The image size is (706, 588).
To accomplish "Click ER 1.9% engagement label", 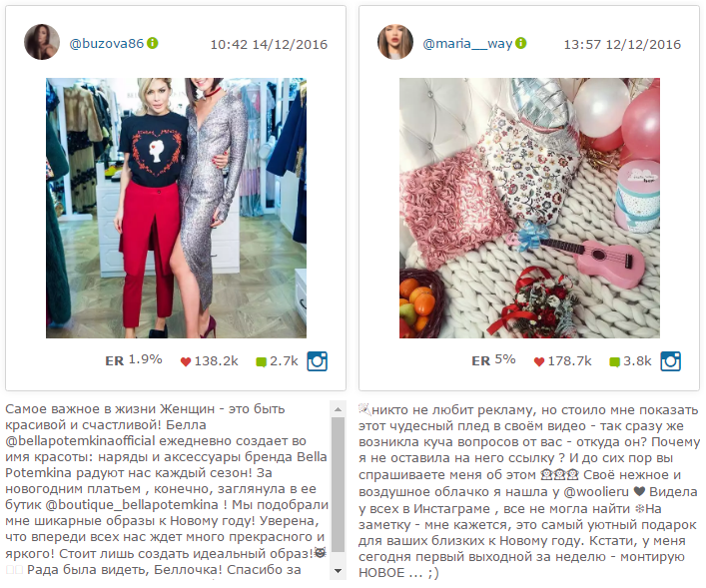I will coord(134,360).
